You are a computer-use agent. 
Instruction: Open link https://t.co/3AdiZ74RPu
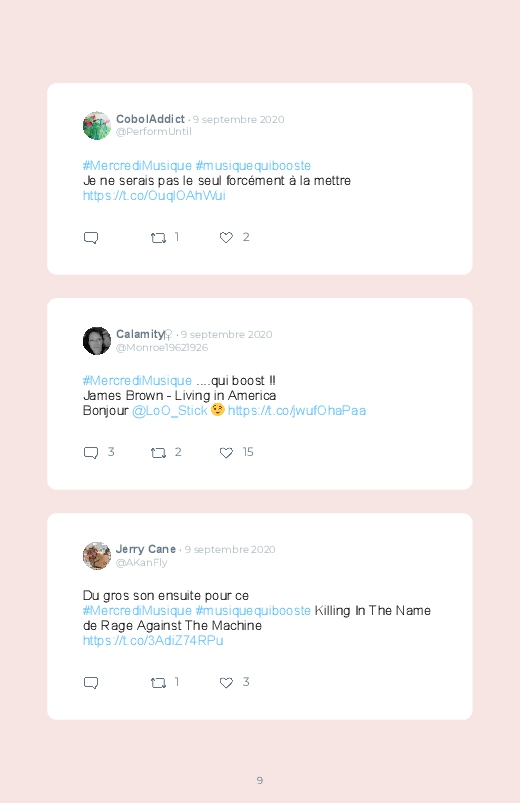(x=153, y=641)
